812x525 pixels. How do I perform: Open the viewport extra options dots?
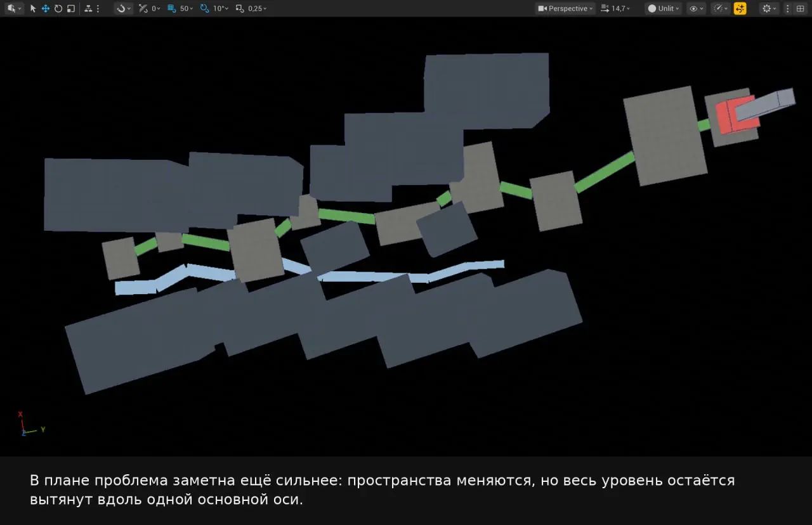[x=788, y=8]
